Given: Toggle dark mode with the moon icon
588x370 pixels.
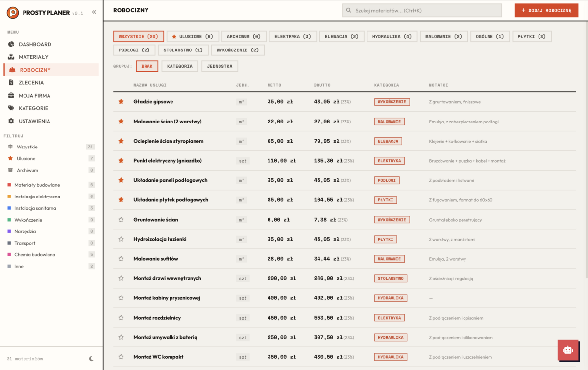Looking at the screenshot, I should (x=91, y=359).
